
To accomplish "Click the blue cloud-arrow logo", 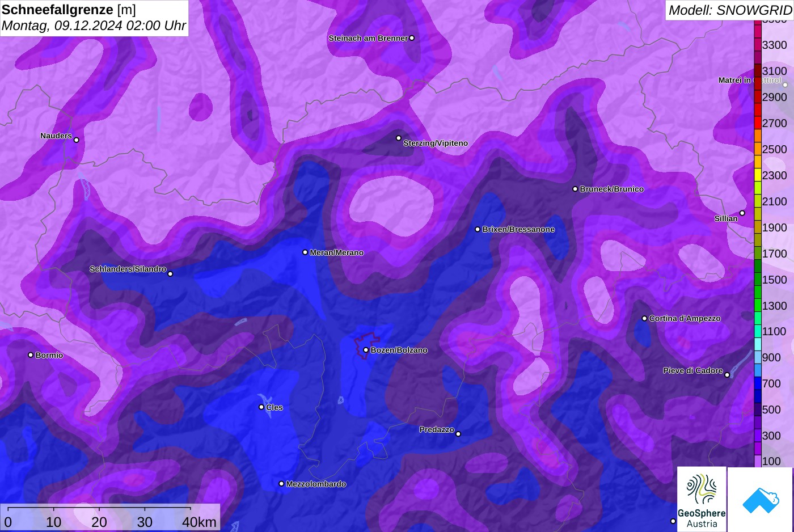I will 760,499.
